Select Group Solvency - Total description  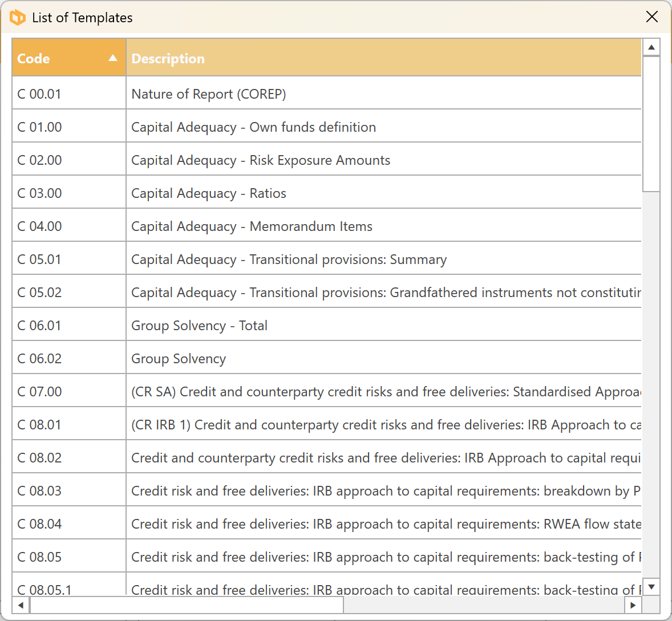(x=384, y=325)
